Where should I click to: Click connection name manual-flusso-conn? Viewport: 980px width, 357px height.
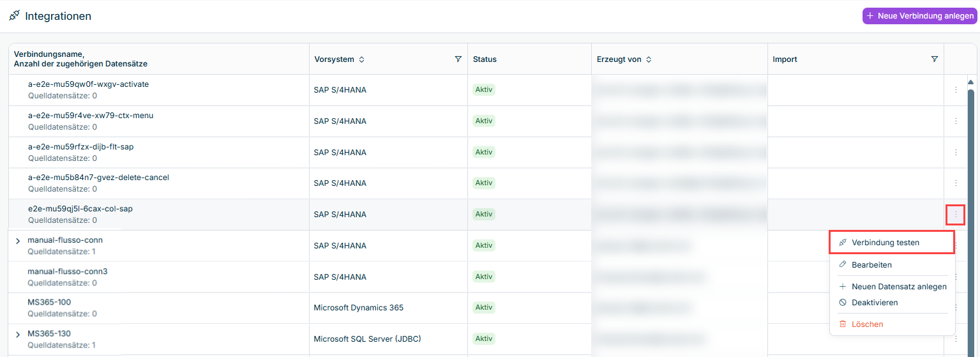pyautogui.click(x=65, y=240)
